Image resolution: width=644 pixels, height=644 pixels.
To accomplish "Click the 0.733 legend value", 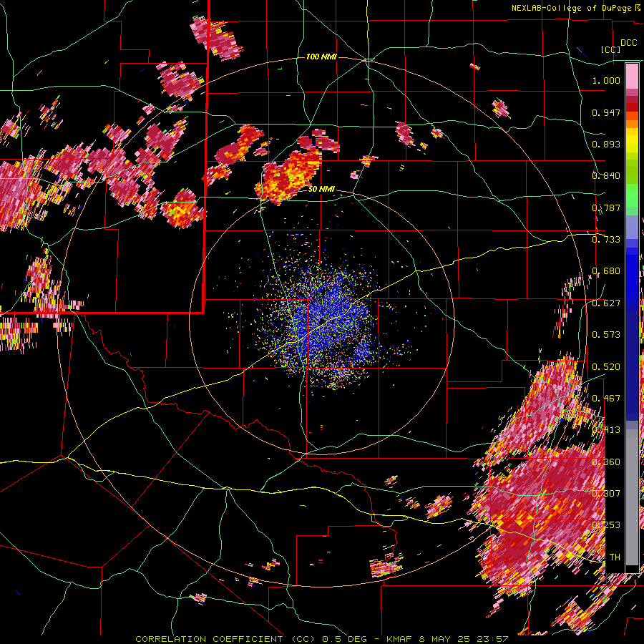I will (606, 240).
